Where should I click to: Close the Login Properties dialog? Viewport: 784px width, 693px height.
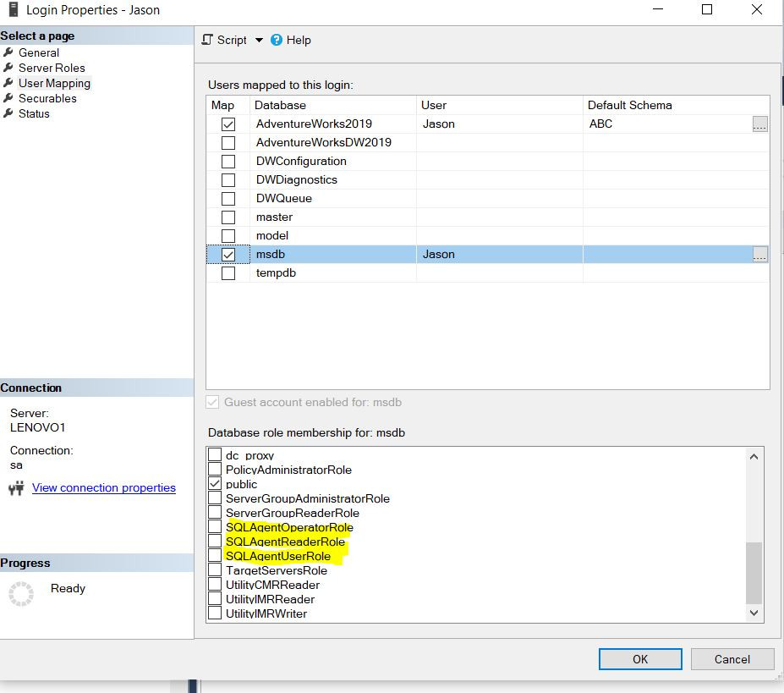point(757,9)
